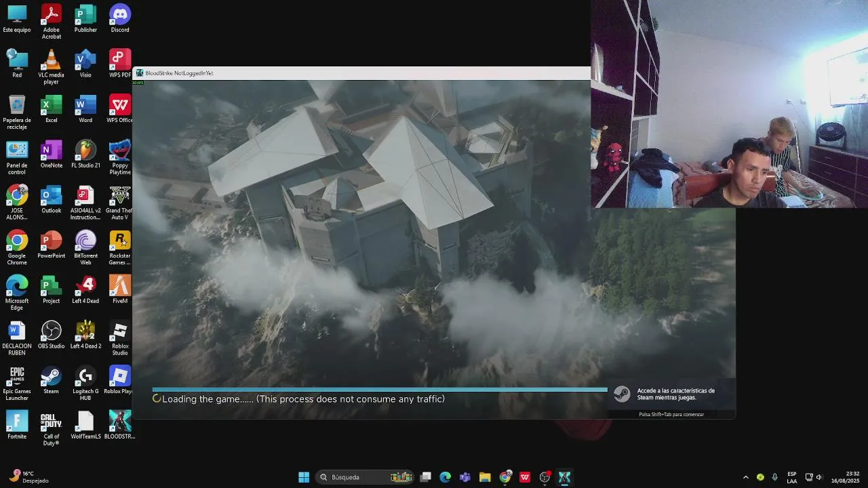
Task: Select the Panel de control icon
Action: pyautogui.click(x=17, y=158)
